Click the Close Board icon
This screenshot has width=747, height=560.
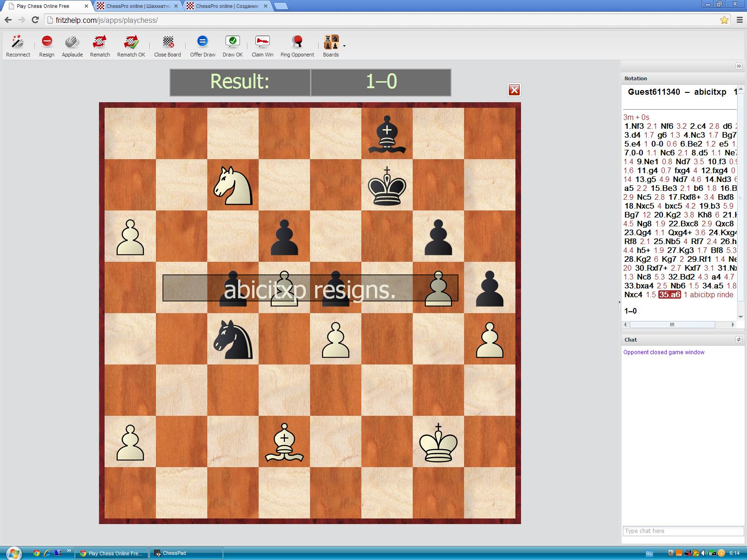[x=168, y=42]
